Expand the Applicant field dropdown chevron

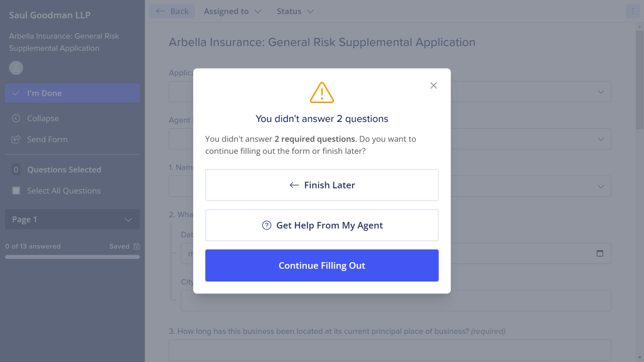pos(601,92)
